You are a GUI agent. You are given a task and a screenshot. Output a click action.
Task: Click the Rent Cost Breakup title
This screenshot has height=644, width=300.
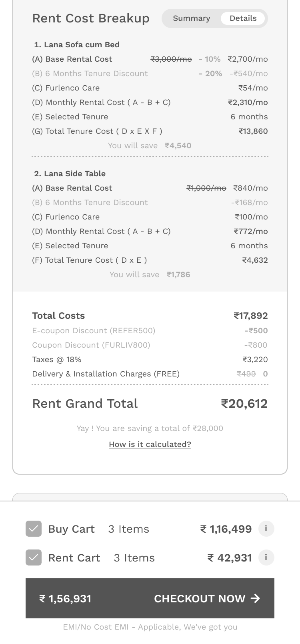coord(91,18)
